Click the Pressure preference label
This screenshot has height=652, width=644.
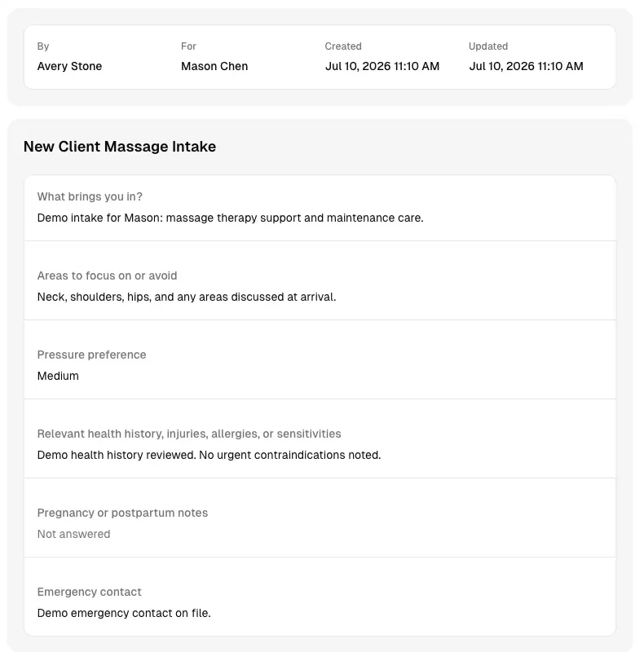(91, 355)
